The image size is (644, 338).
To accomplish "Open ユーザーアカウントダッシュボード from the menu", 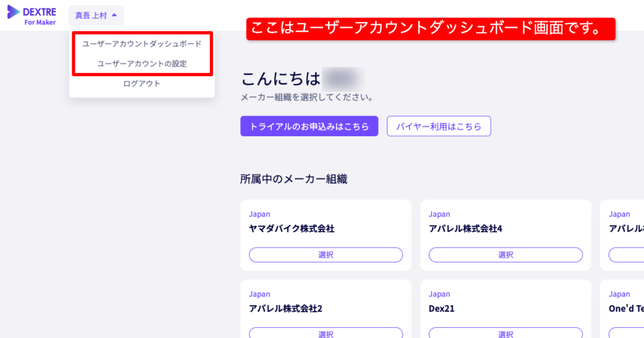I will 142,44.
